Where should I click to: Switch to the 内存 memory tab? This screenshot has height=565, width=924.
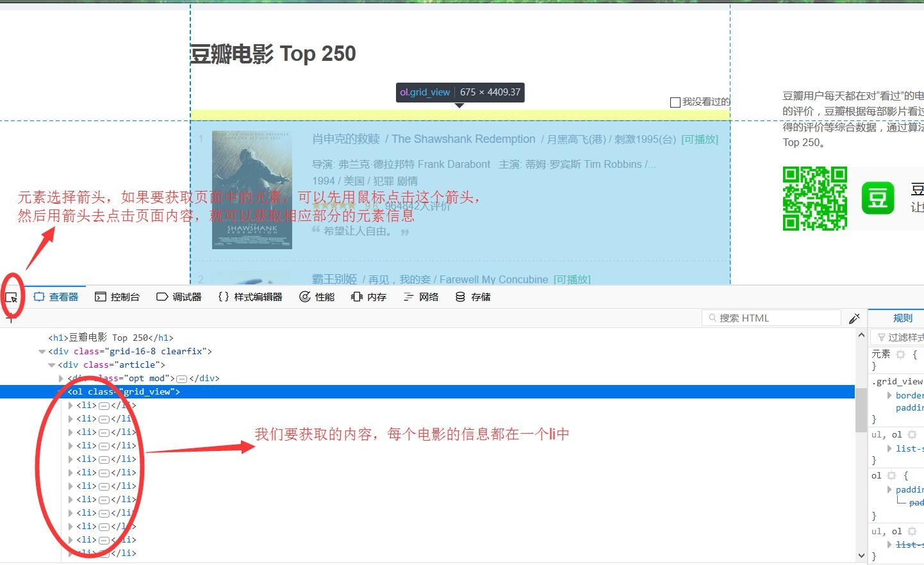(369, 297)
